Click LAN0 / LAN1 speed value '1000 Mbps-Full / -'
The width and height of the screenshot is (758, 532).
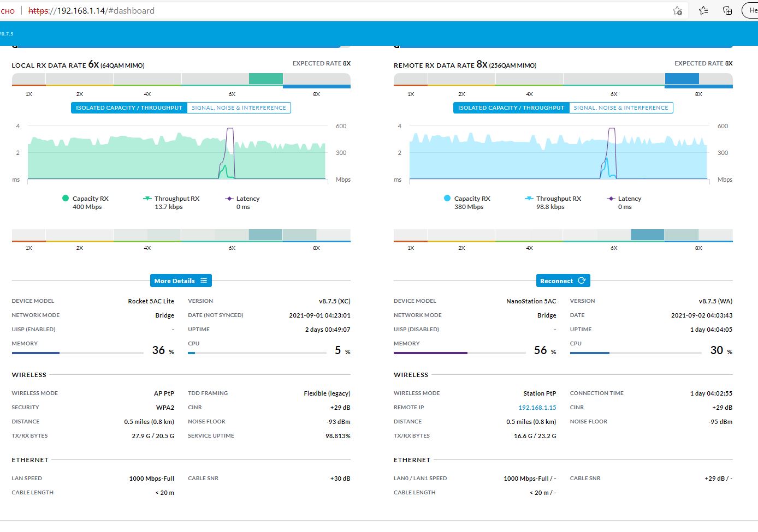tap(530, 479)
